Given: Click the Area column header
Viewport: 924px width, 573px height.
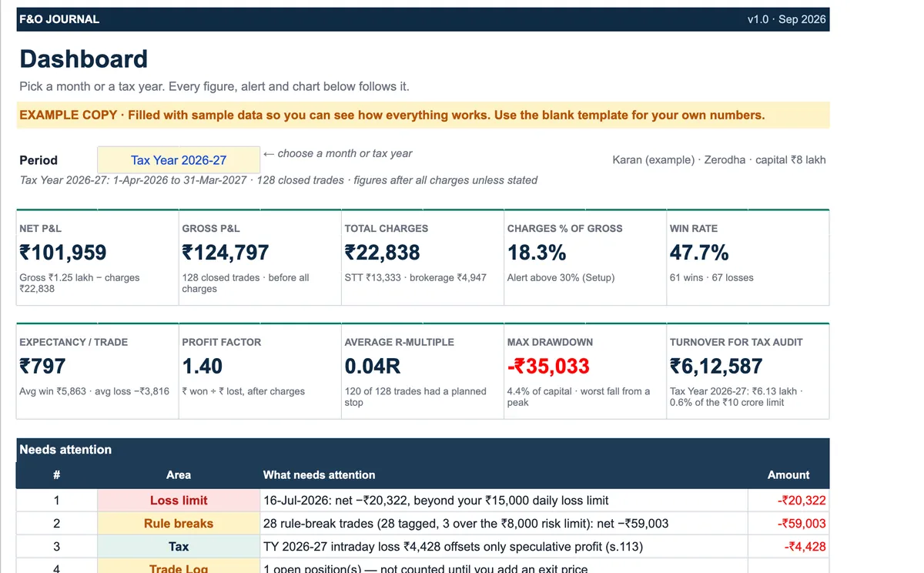Looking at the screenshot, I should 179,475.
